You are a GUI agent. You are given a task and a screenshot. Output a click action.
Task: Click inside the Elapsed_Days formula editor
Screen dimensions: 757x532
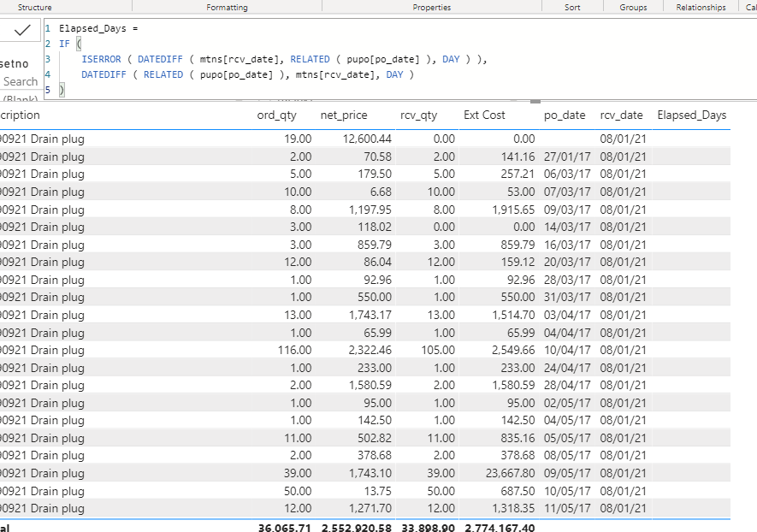click(400, 59)
